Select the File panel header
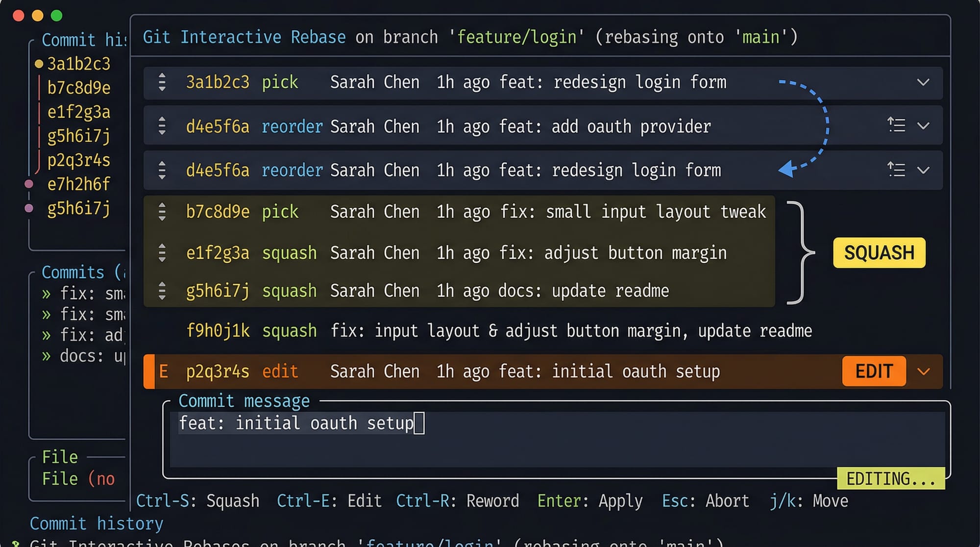 click(60, 457)
